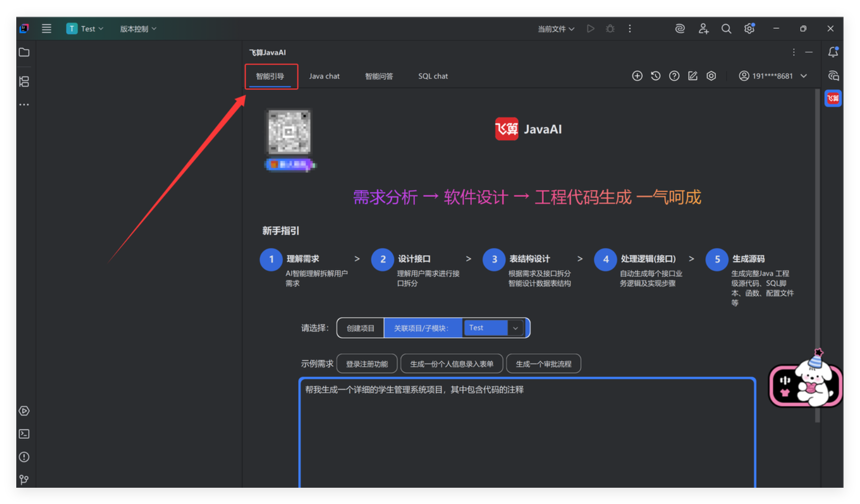The width and height of the screenshot is (860, 504).
Task: Select the 创建项目 option
Action: point(361,328)
